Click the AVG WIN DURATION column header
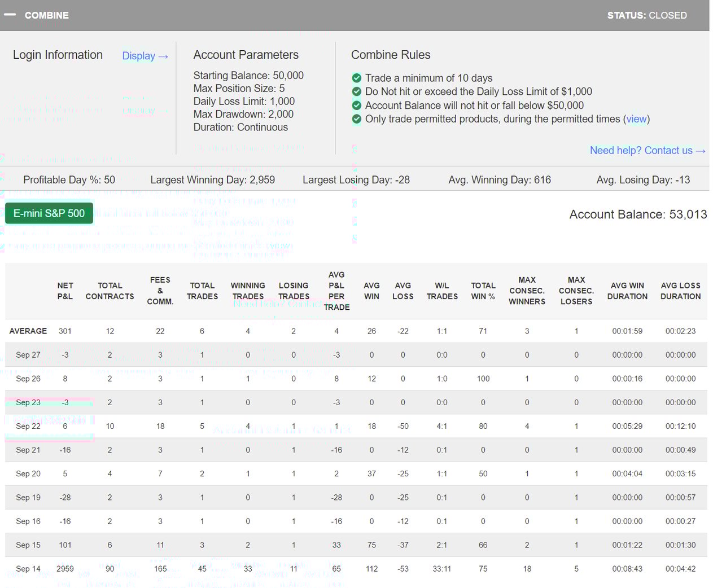 point(627,291)
